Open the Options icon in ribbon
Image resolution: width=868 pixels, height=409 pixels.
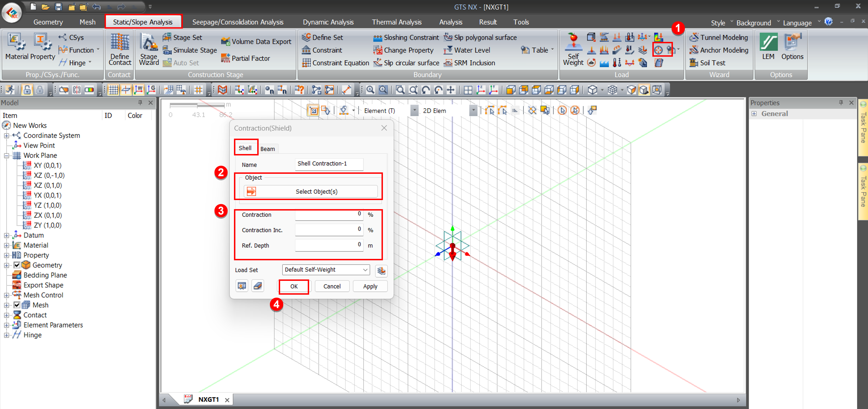(x=792, y=47)
